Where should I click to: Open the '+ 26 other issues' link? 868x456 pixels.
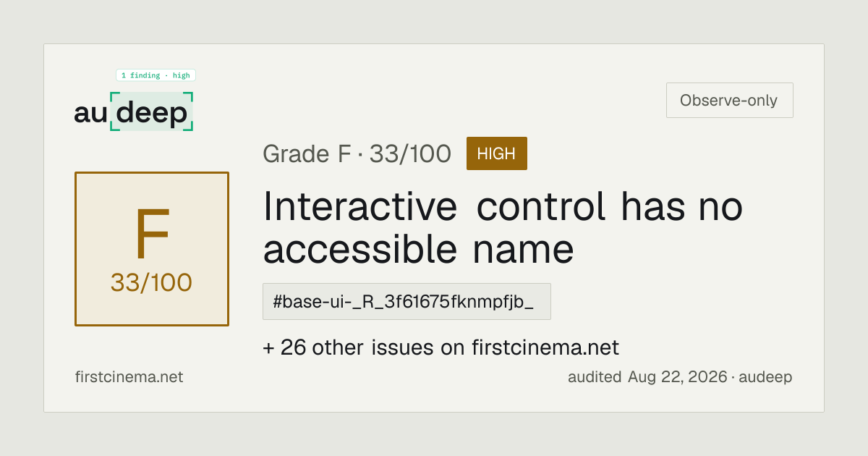click(x=441, y=347)
